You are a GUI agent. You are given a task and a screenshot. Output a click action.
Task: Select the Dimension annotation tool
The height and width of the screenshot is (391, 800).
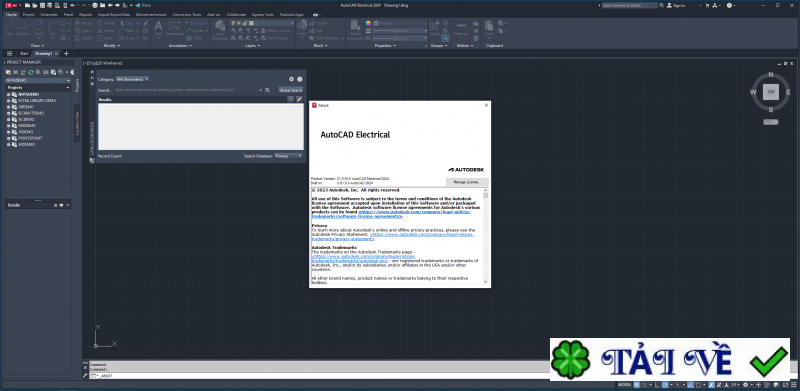click(174, 28)
